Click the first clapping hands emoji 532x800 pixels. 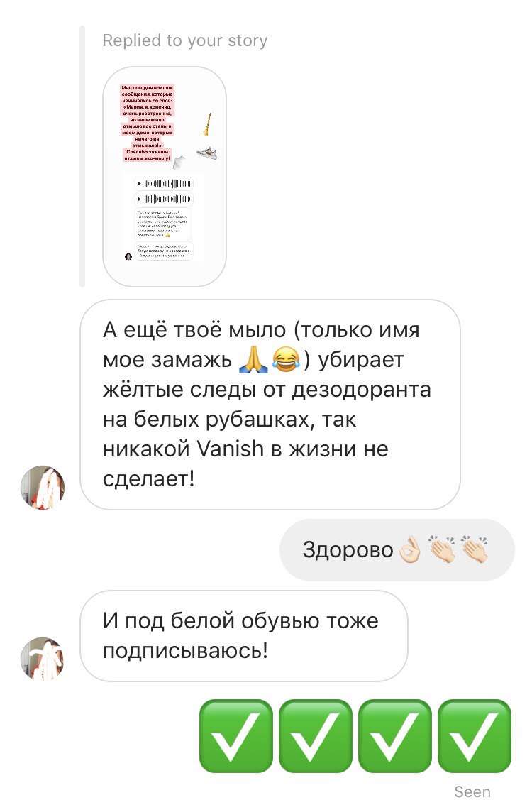point(442,549)
